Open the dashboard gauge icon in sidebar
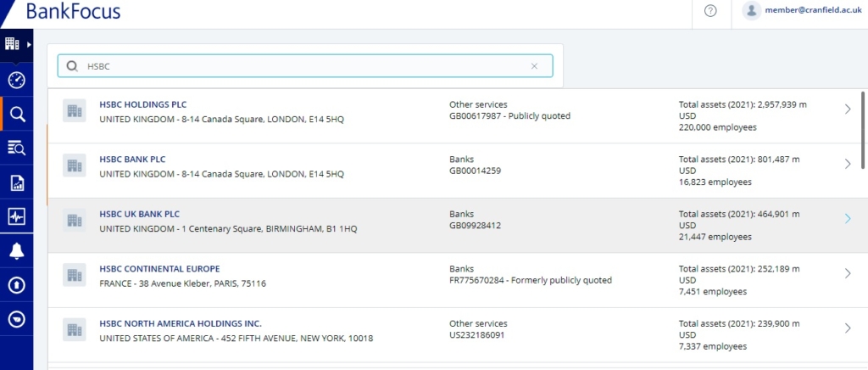The width and height of the screenshot is (868, 370). (x=16, y=80)
